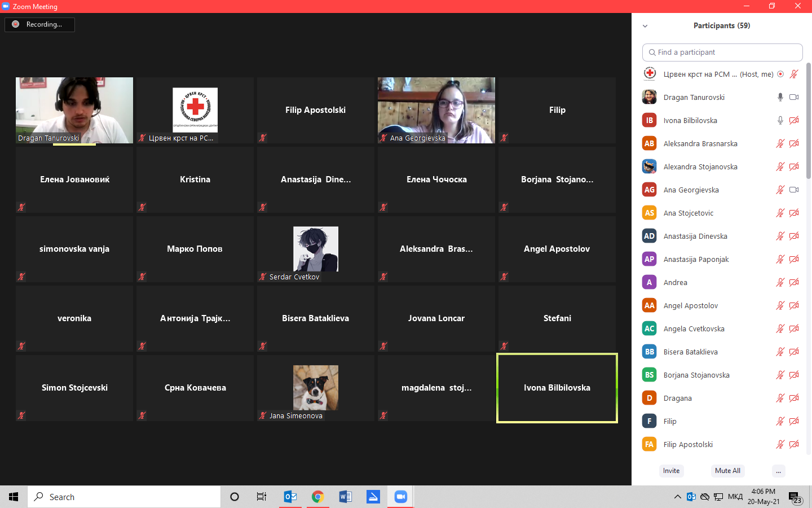Image resolution: width=812 pixels, height=508 pixels.
Task: Click Ana Georgievska's video camera icon
Action: (794, 190)
